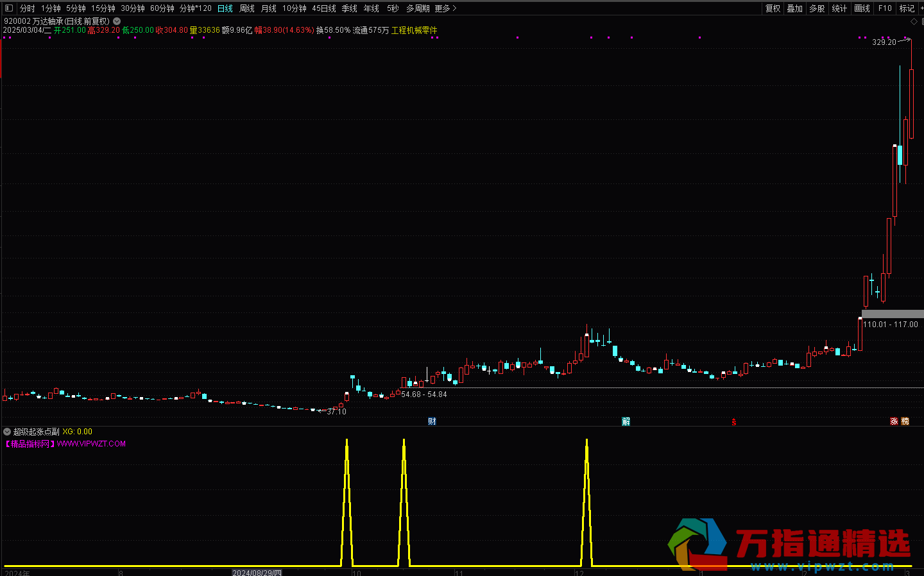Click the 涨 marker icon
The width and height of the screenshot is (924, 576).
coord(894,421)
